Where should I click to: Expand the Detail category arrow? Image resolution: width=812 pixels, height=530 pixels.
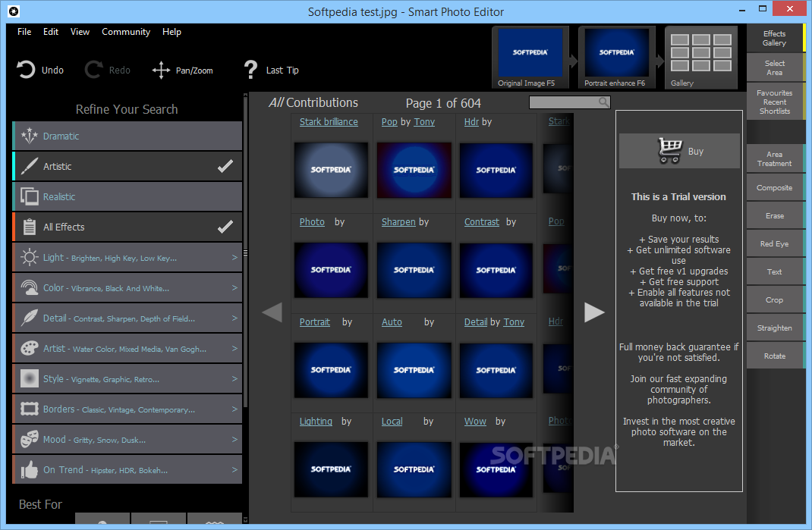click(234, 318)
